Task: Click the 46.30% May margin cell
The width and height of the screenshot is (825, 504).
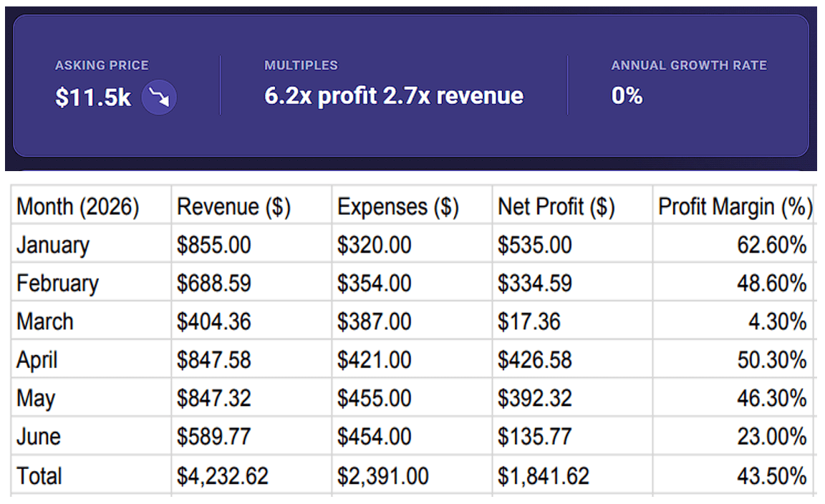Action: coord(733,398)
